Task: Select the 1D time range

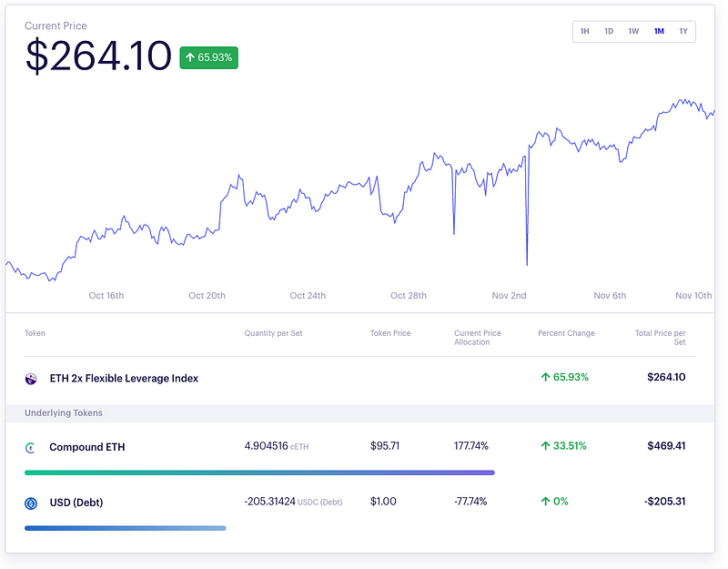Action: 609,32
